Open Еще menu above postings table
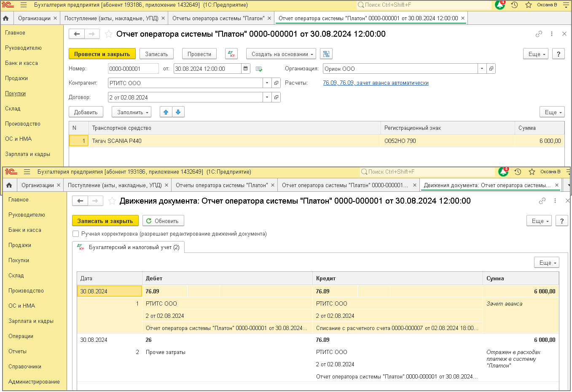 pyautogui.click(x=547, y=263)
